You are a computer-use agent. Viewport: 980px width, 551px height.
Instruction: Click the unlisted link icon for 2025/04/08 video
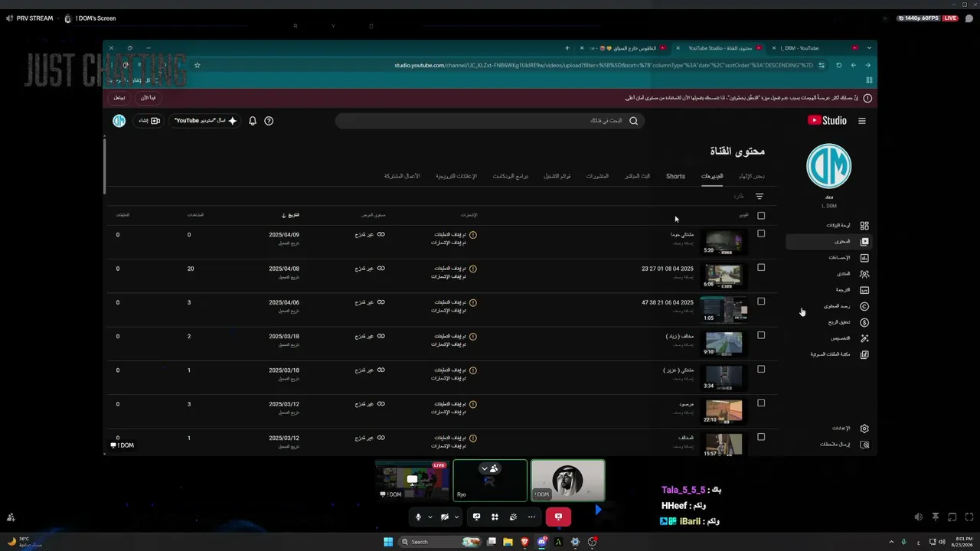click(x=381, y=269)
